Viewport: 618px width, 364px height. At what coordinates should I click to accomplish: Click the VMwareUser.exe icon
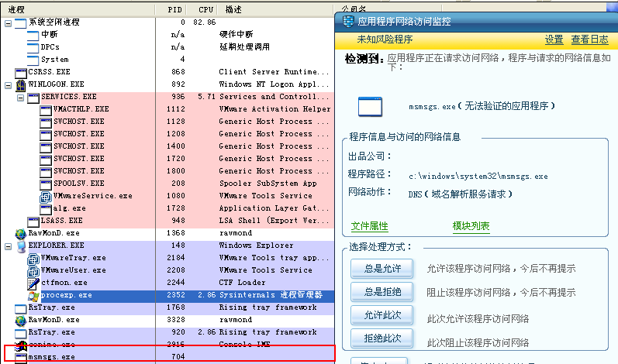(x=33, y=271)
